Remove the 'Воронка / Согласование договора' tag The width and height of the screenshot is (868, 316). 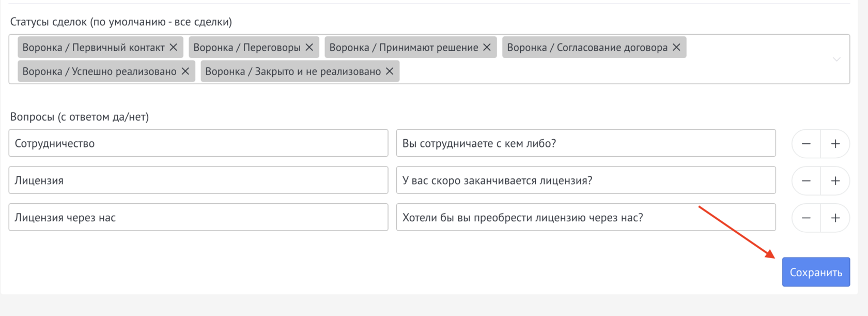676,47
